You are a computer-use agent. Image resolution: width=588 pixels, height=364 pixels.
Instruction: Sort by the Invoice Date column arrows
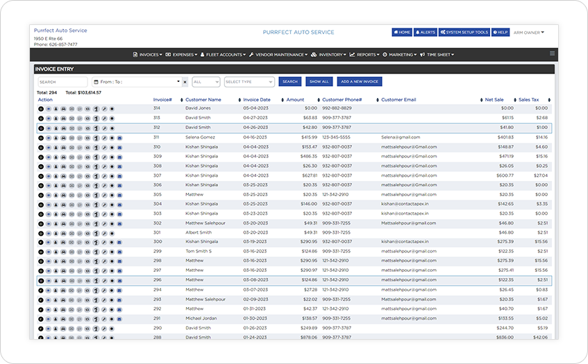(283, 100)
